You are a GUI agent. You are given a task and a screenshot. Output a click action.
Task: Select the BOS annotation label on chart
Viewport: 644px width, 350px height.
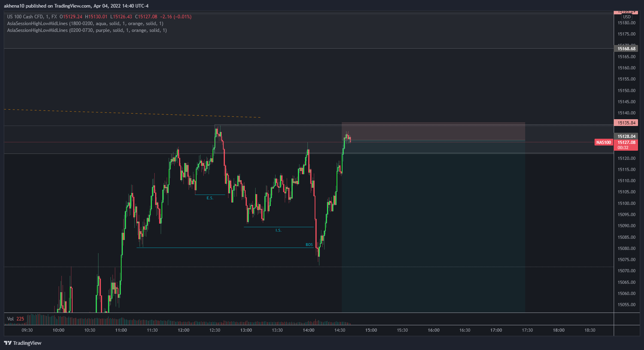point(309,245)
